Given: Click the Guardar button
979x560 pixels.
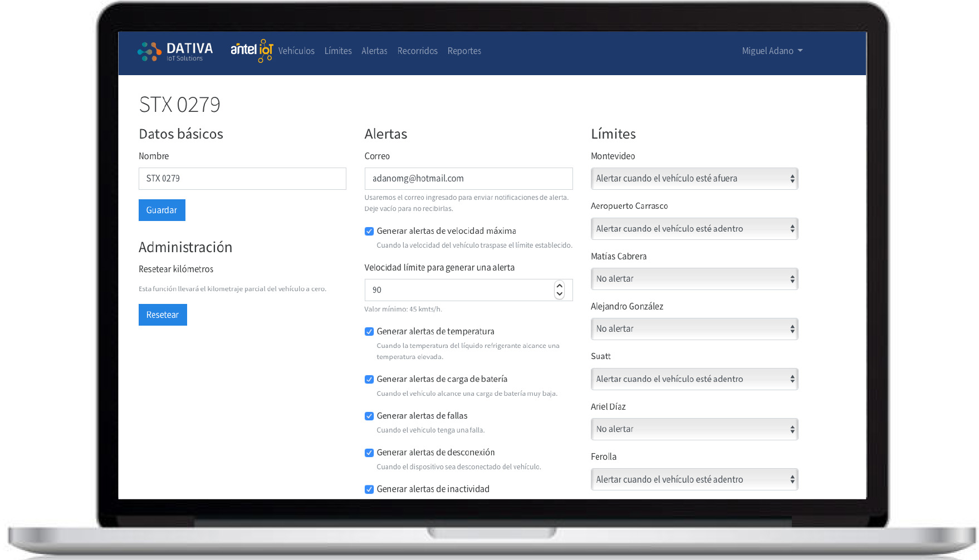Looking at the screenshot, I should click(x=162, y=210).
